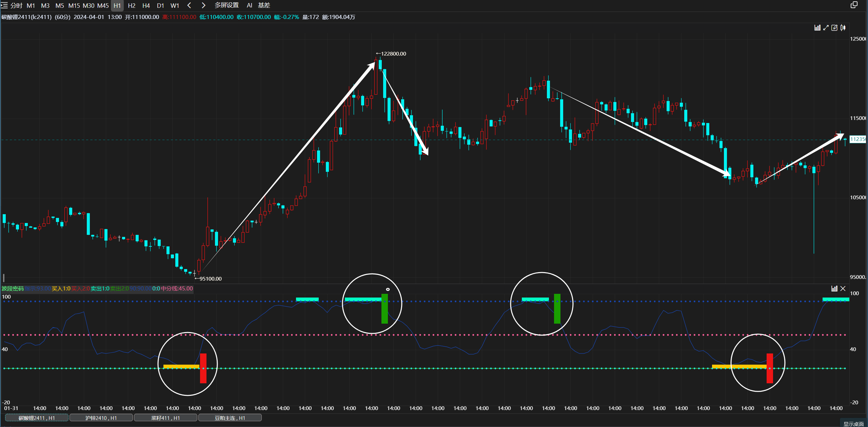The height and width of the screenshot is (427, 868).
Task: Open 基差 basis view
Action: click(x=264, y=5)
